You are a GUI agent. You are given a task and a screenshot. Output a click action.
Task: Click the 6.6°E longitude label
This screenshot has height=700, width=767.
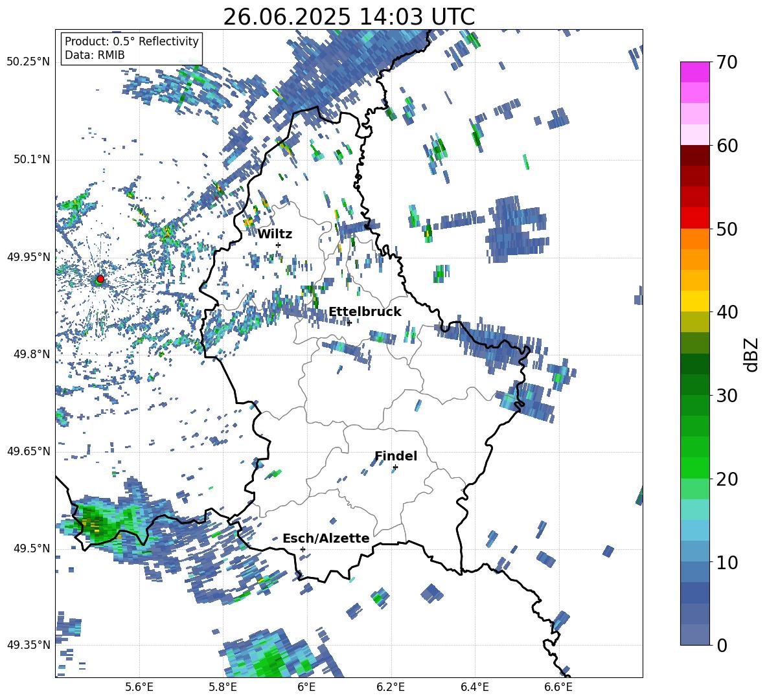point(558,687)
